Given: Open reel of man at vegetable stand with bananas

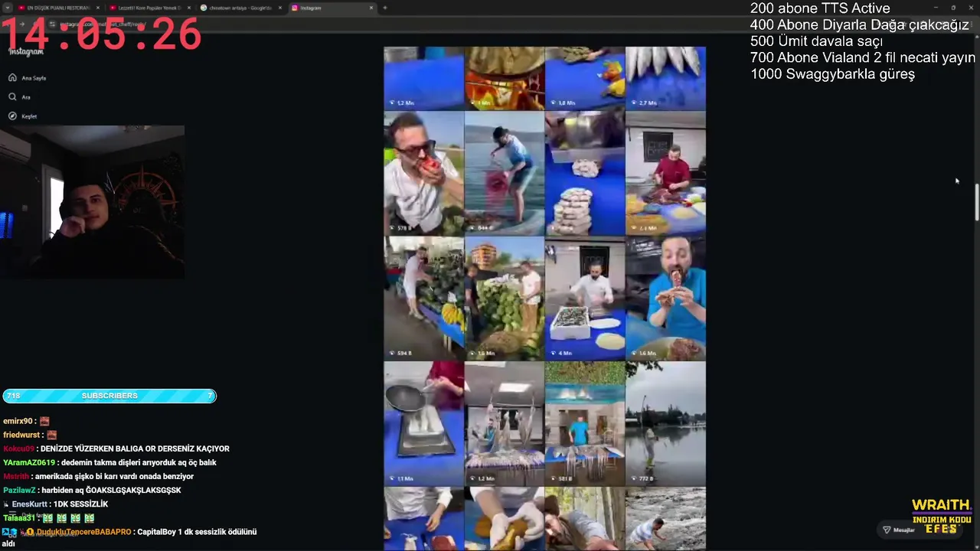Looking at the screenshot, I should coord(423,298).
